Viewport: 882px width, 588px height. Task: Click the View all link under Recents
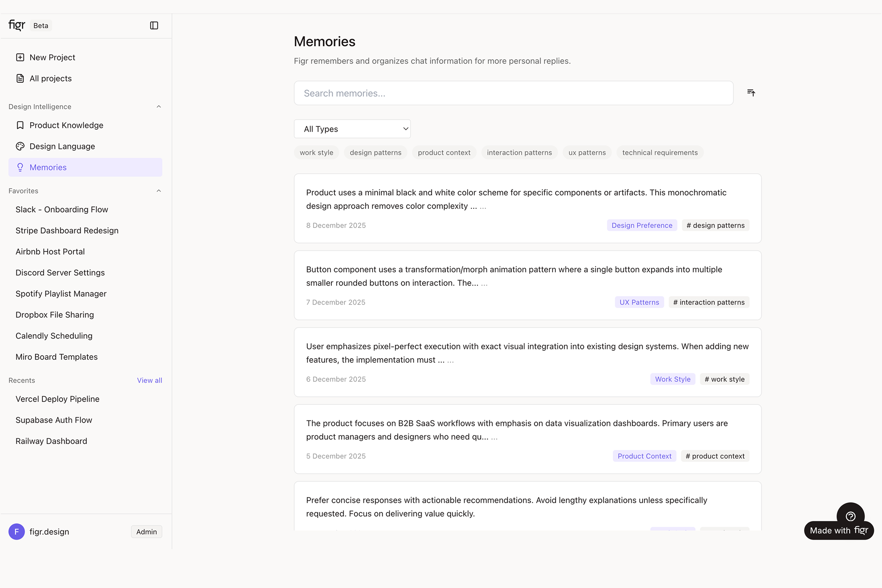pyautogui.click(x=149, y=380)
